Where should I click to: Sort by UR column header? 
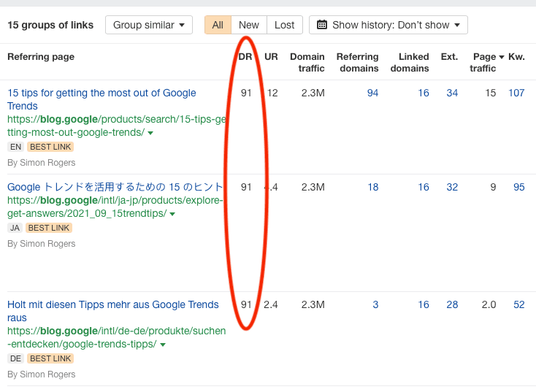coord(271,57)
